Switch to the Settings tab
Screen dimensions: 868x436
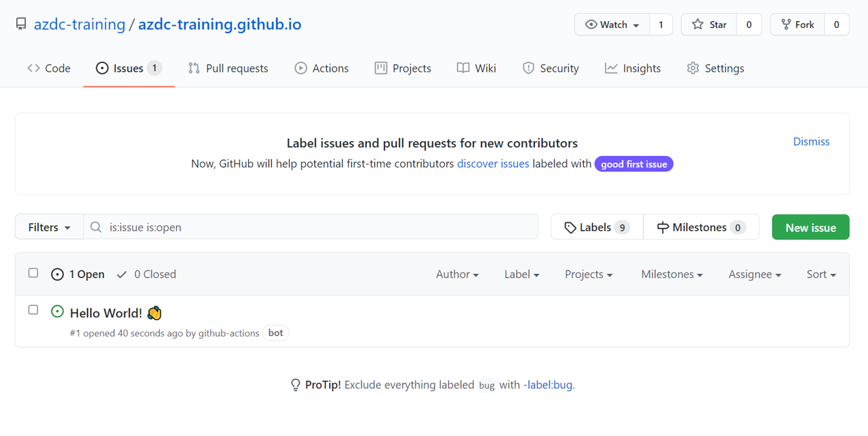click(715, 68)
